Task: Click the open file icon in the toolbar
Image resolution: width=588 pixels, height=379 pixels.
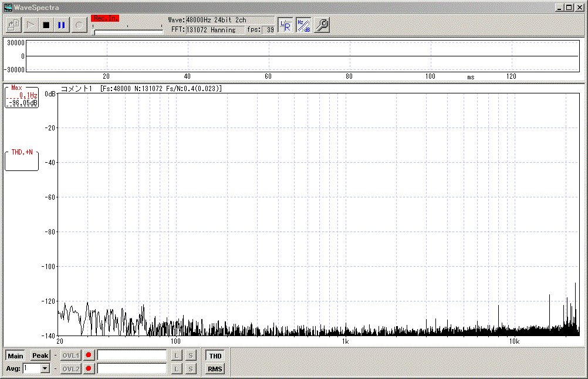Action: click(14, 25)
